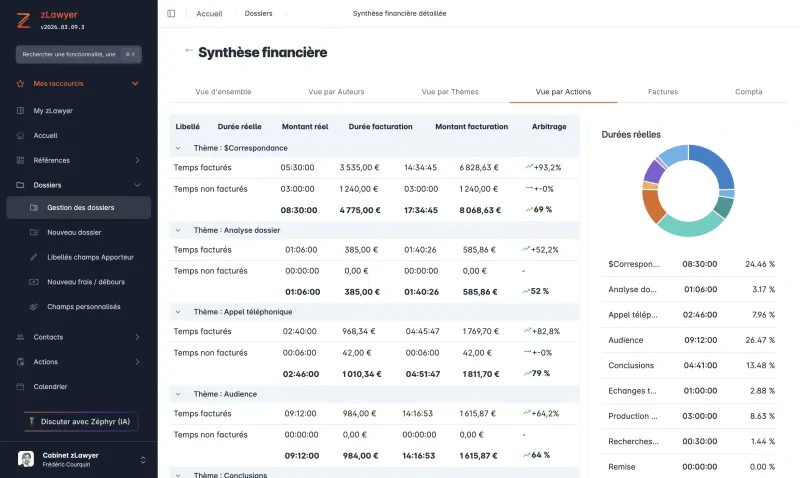The height and width of the screenshot is (478, 800).
Task: Click the Références grid icon
Action: (x=20, y=160)
